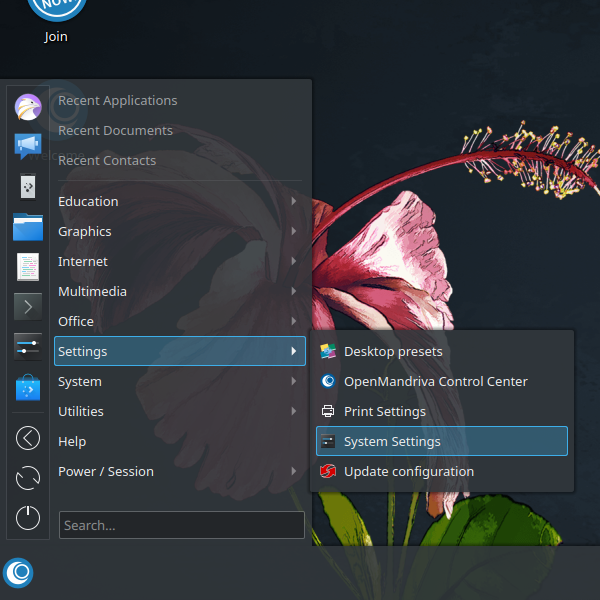Image resolution: width=600 pixels, height=600 pixels.
Task: Click the Desktop presets icon
Action: 328,351
